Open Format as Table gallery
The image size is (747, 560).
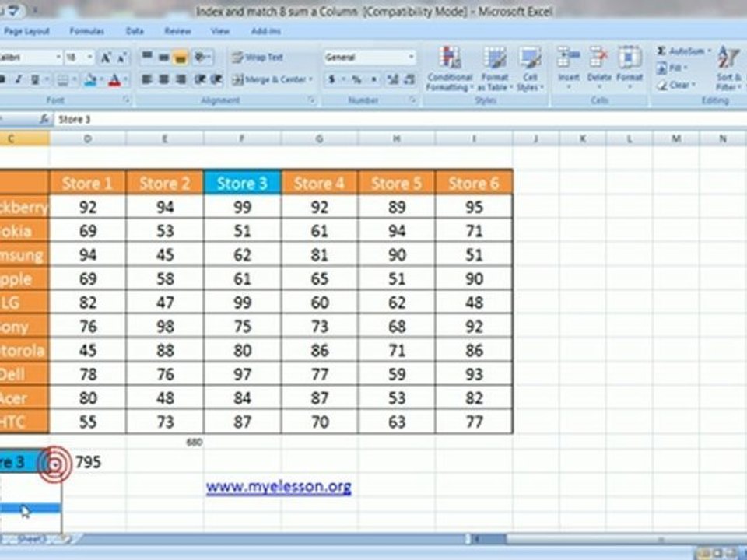tap(495, 68)
